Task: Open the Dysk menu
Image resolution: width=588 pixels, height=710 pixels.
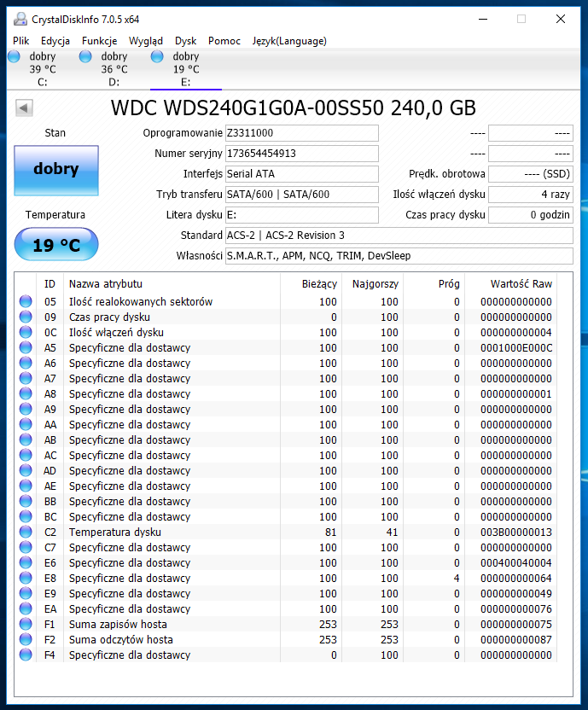Action: point(185,41)
